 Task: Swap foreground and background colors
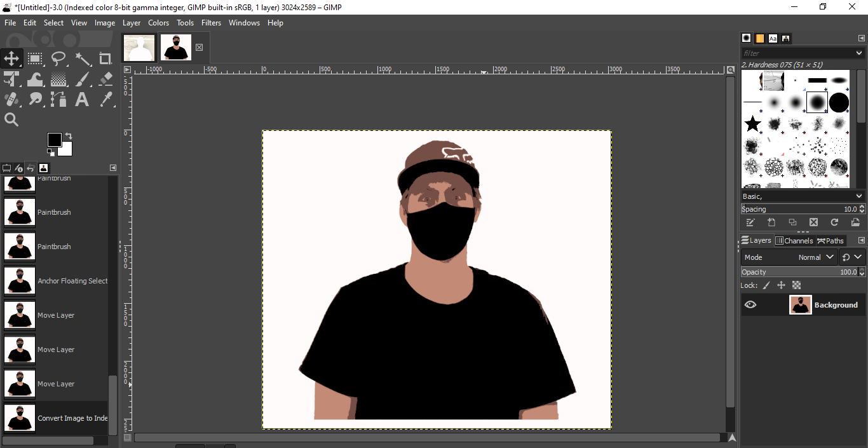pos(69,136)
